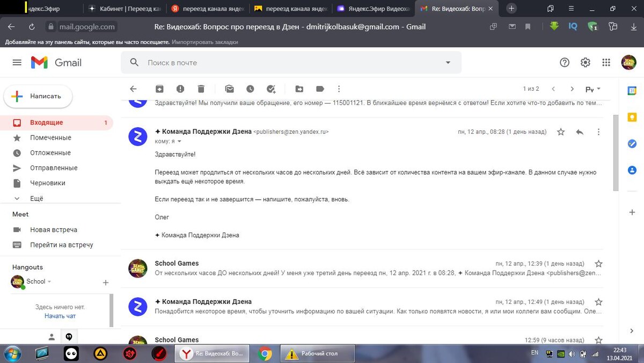Viewport: 644px width, 363px height.
Task: Click the message thread scrollbar
Action: [x=615, y=152]
